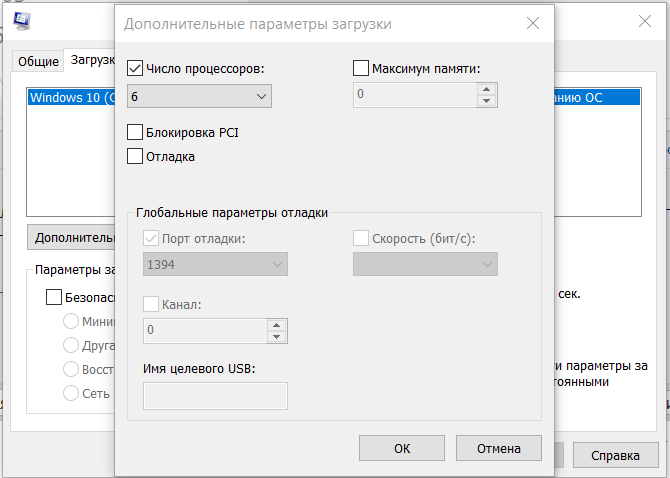Close the background configuration window

[x=644, y=20]
